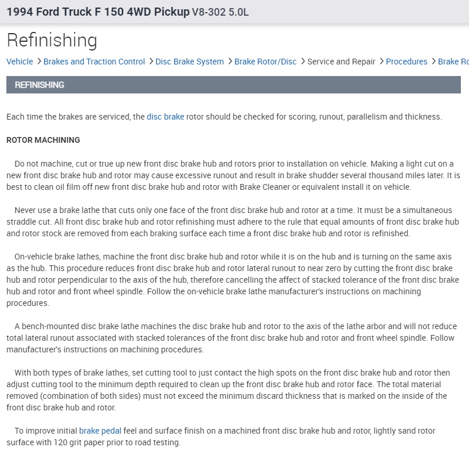469x476 pixels.
Task: Click the chevron just before Brake Rotor/Disc
Action: tap(229, 62)
